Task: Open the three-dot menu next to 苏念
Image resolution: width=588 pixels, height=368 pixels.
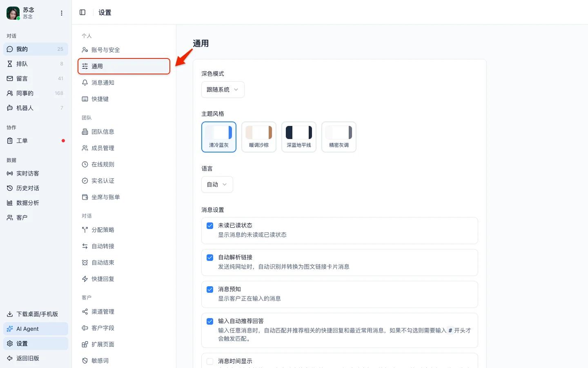Action: pyautogui.click(x=62, y=13)
